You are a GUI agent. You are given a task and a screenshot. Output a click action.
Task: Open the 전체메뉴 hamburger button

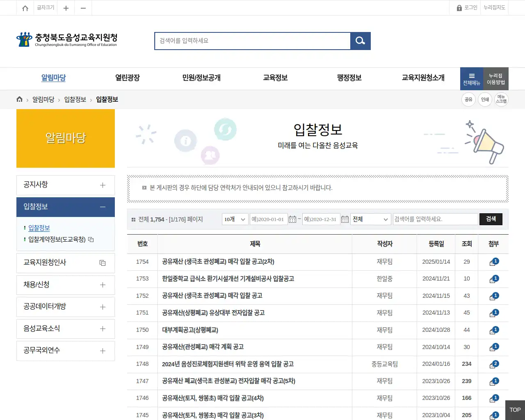(x=472, y=79)
